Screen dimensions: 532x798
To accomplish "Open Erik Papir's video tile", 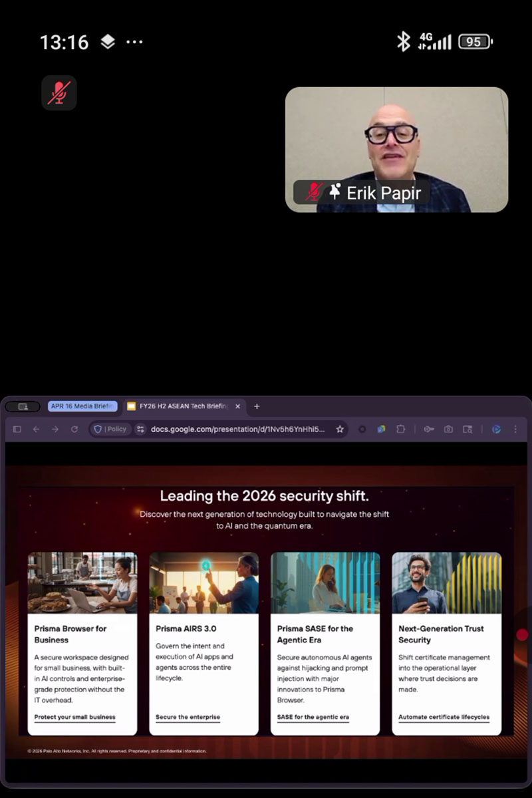I will pyautogui.click(x=396, y=150).
